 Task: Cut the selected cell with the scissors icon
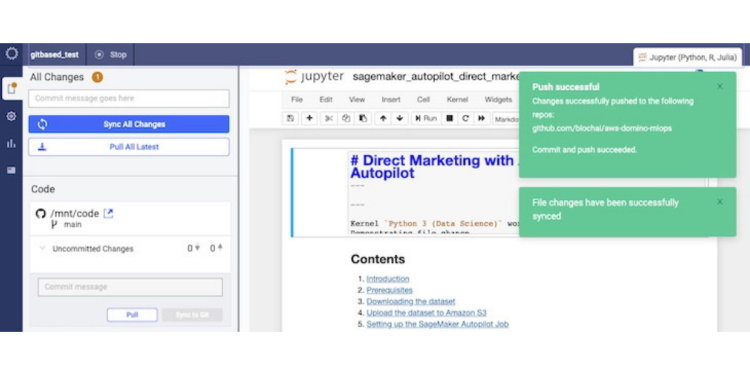(329, 118)
